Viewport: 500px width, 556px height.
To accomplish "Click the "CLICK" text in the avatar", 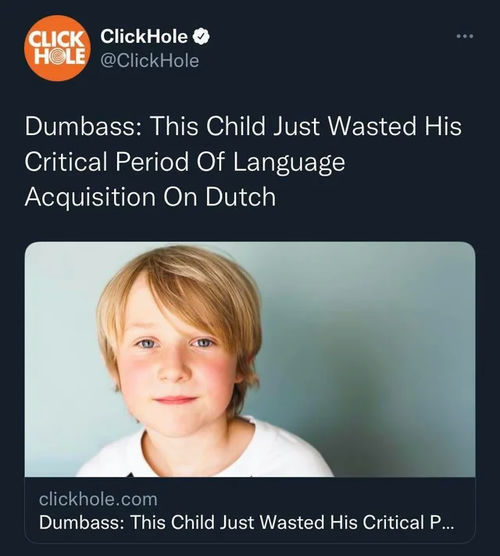I will [55, 39].
